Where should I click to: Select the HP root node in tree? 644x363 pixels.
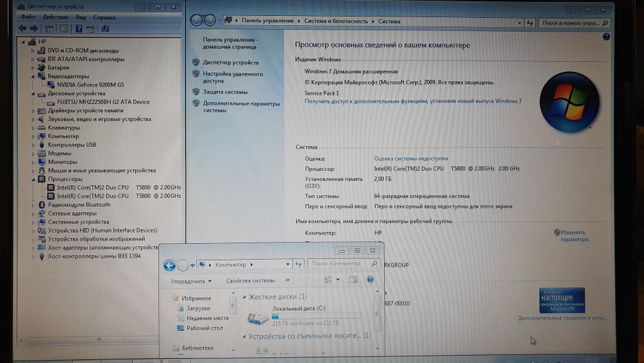42,41
